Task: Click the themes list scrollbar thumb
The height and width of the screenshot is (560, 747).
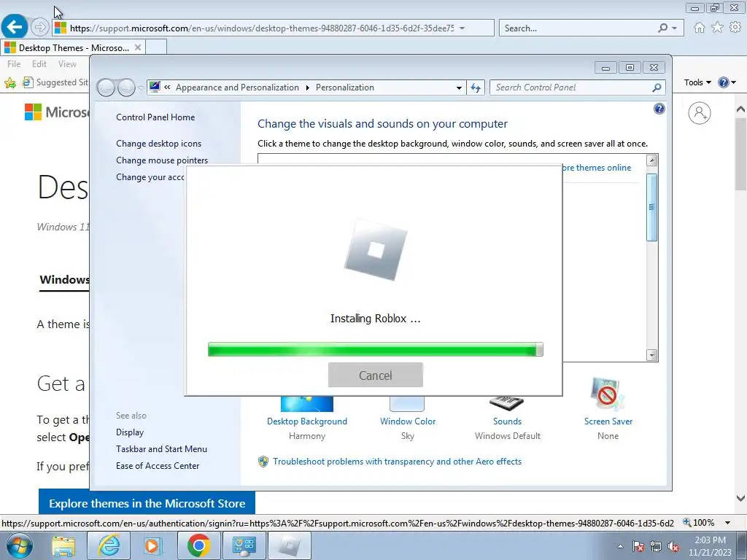Action: pyautogui.click(x=651, y=207)
